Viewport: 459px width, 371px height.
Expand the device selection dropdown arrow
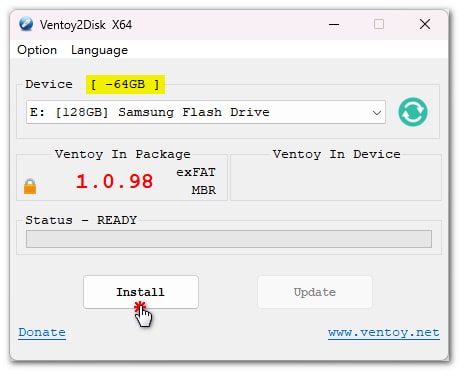click(x=377, y=112)
